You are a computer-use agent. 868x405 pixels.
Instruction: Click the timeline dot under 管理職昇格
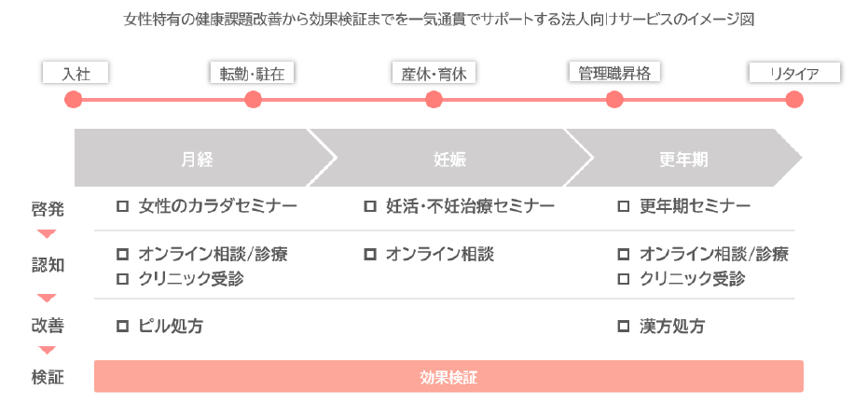click(613, 100)
